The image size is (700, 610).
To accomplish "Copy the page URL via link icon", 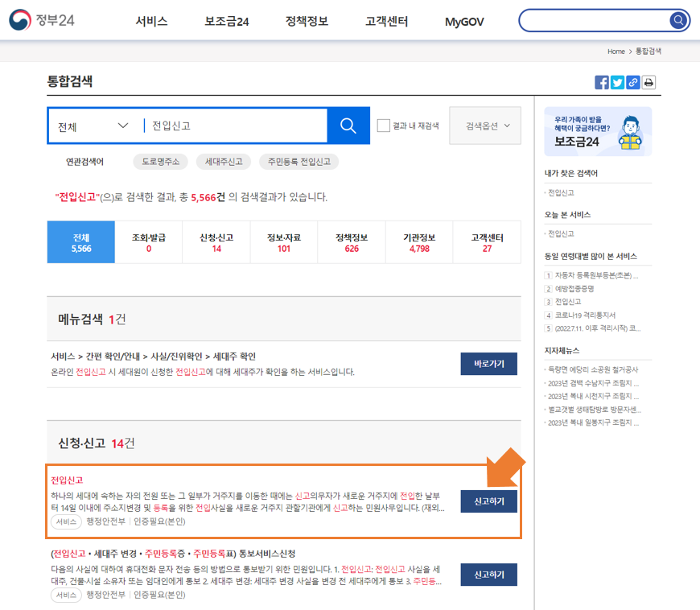I will pos(632,82).
